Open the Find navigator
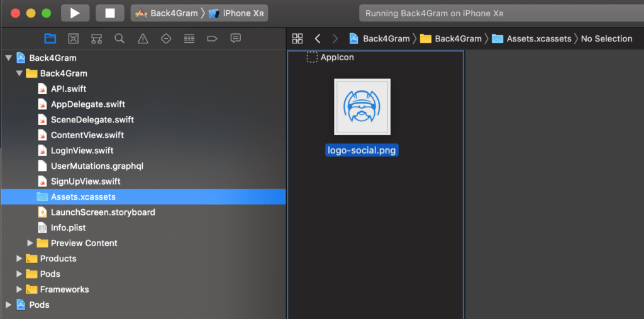Screen dimensions: 644x319 (119, 38)
